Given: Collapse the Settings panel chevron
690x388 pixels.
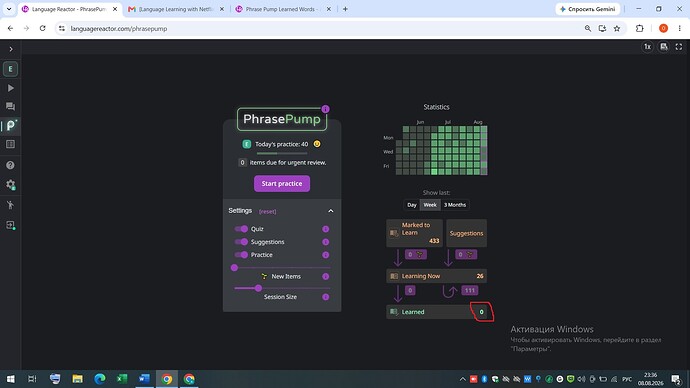Looking at the screenshot, I should [330, 211].
